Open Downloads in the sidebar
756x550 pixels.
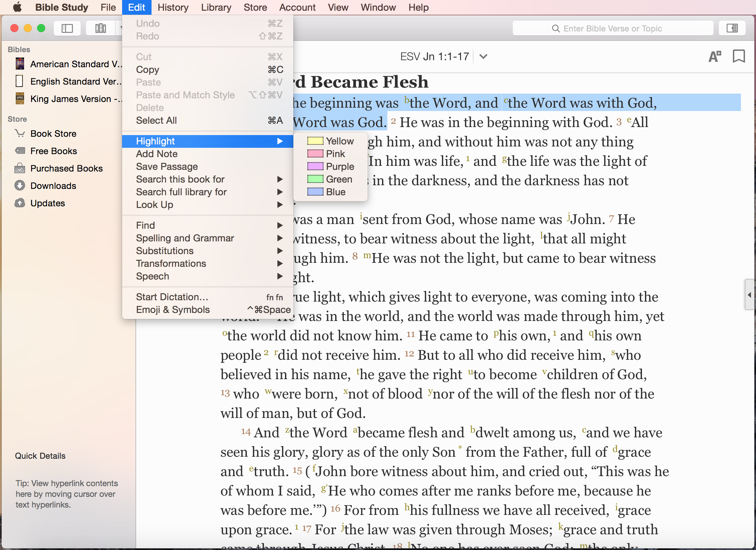(53, 186)
